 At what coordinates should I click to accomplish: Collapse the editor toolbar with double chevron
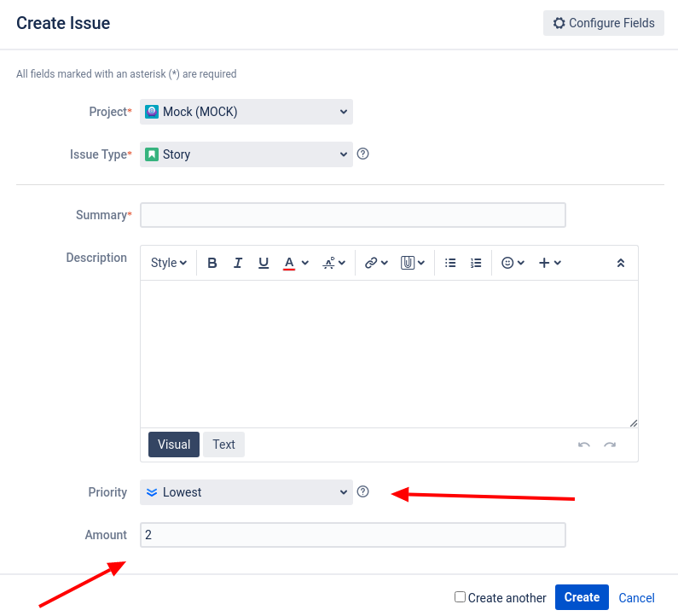click(621, 263)
